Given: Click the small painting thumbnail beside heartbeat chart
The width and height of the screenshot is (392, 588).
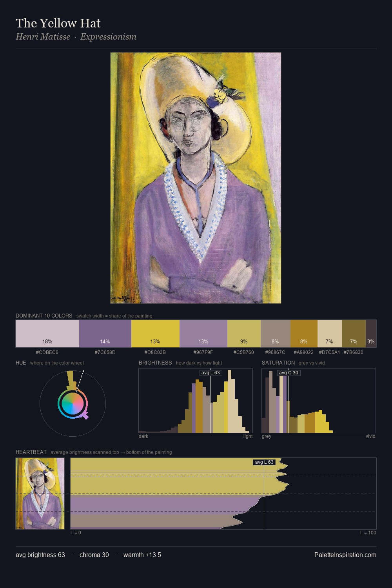Looking at the screenshot, I should [40, 494].
